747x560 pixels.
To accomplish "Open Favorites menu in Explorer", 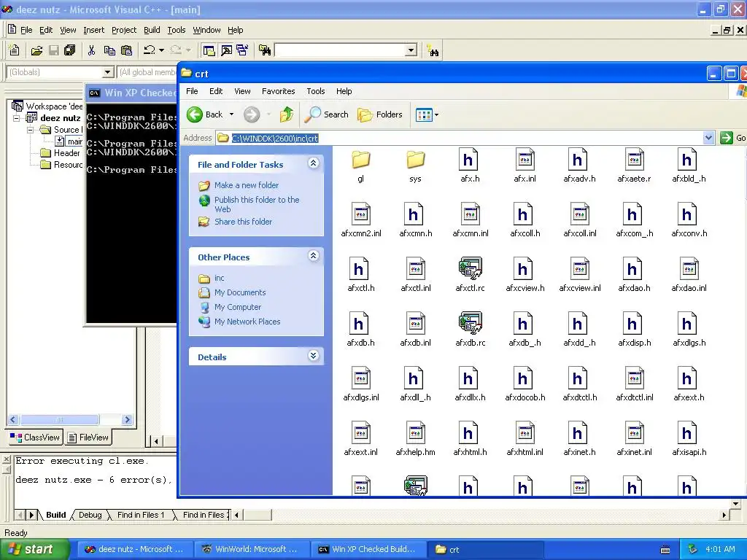I will click(278, 91).
